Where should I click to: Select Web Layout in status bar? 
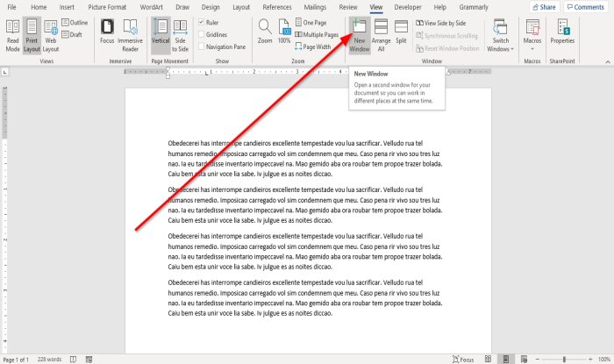coord(524,359)
